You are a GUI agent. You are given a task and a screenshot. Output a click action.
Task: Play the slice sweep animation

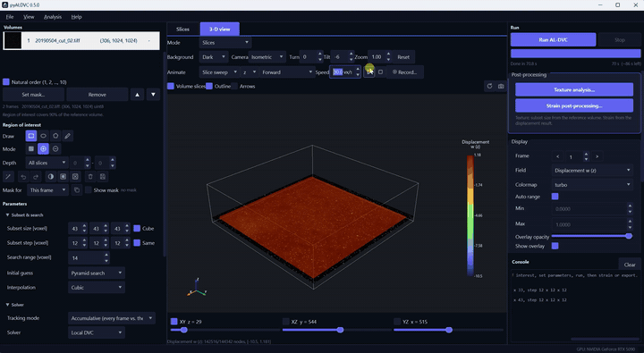coord(369,71)
